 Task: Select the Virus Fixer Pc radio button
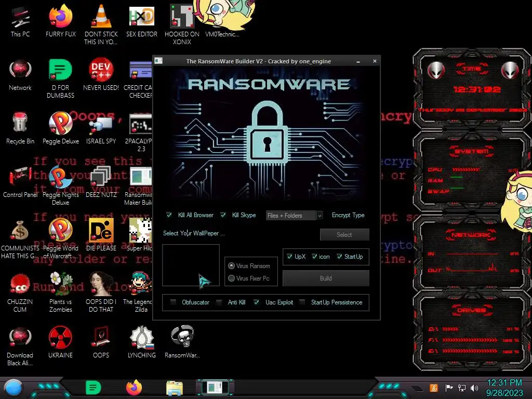(x=231, y=278)
